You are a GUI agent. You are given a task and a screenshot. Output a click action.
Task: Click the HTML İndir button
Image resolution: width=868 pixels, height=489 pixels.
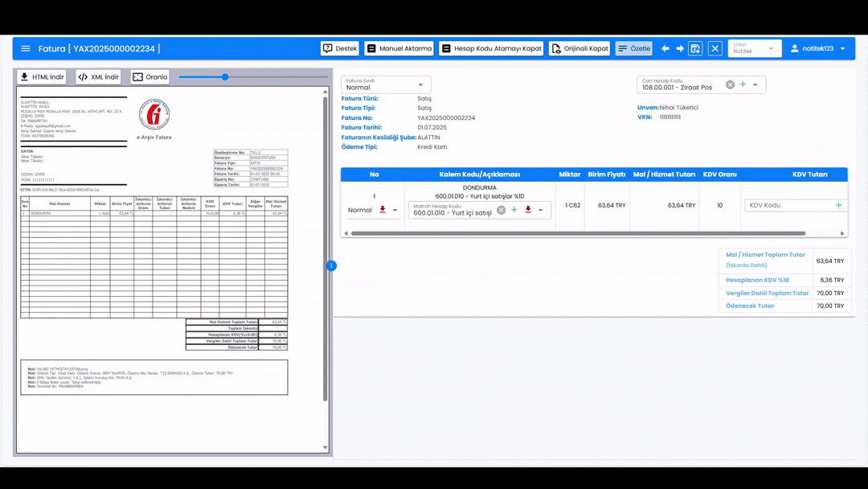click(x=42, y=77)
